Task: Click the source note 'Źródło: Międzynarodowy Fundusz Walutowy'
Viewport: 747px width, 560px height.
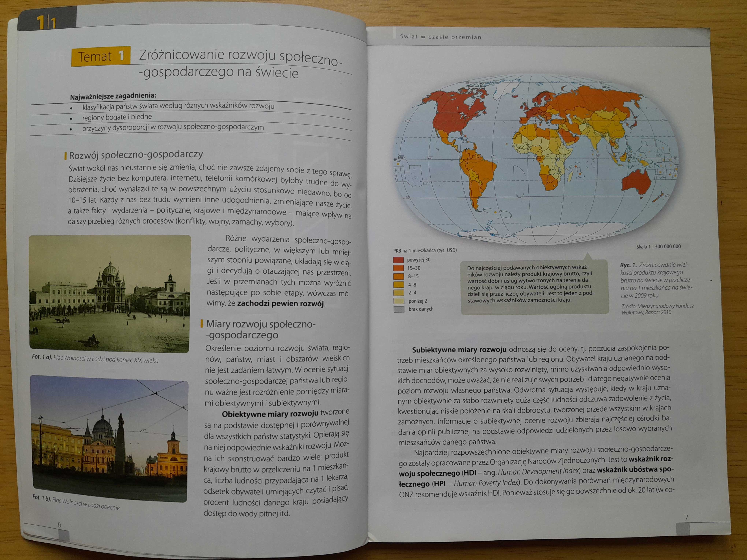Action: coord(657,309)
